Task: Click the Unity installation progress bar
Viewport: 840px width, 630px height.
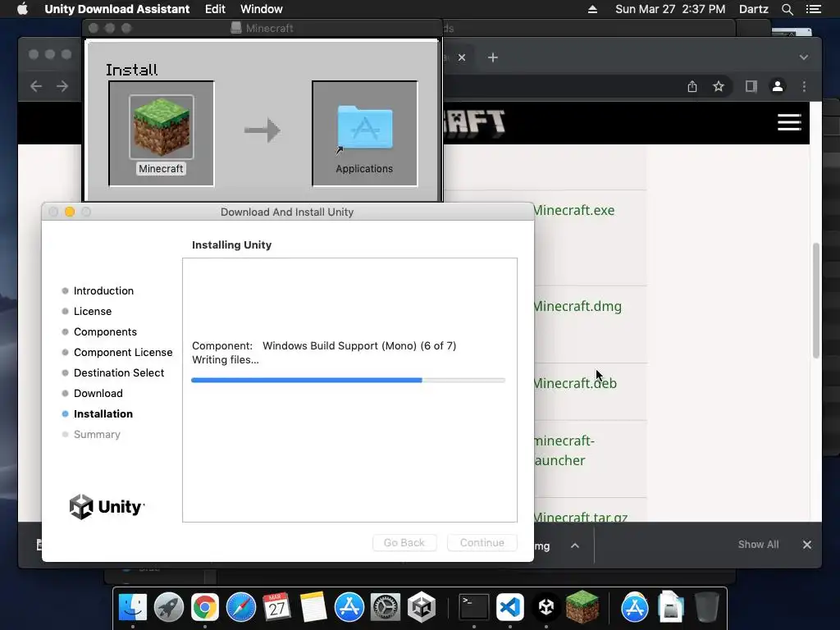Action: coord(348,380)
